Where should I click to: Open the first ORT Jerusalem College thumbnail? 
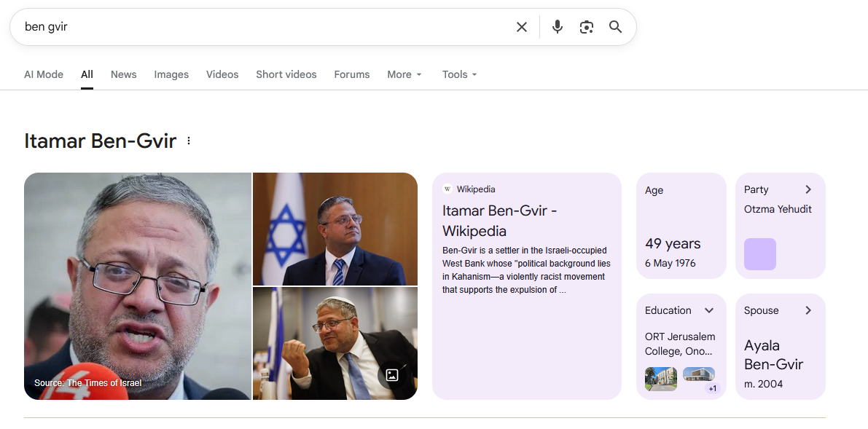point(661,379)
